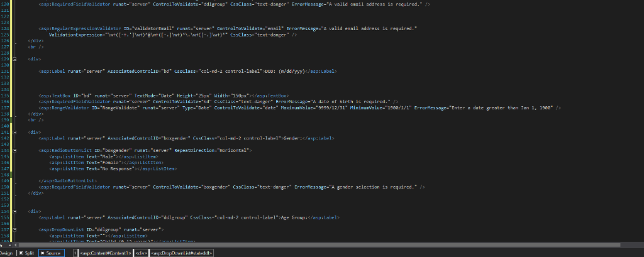The height and width of the screenshot is (257, 644).
Task: Collapse the div block at line 141
Action: [x=15, y=132]
